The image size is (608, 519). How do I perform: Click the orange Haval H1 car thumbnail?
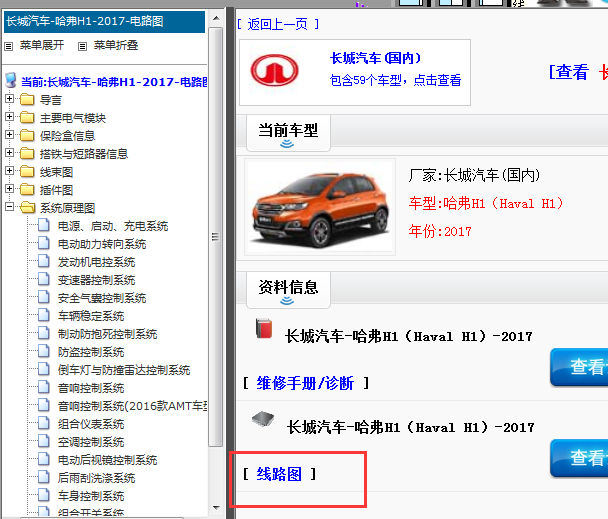point(320,207)
